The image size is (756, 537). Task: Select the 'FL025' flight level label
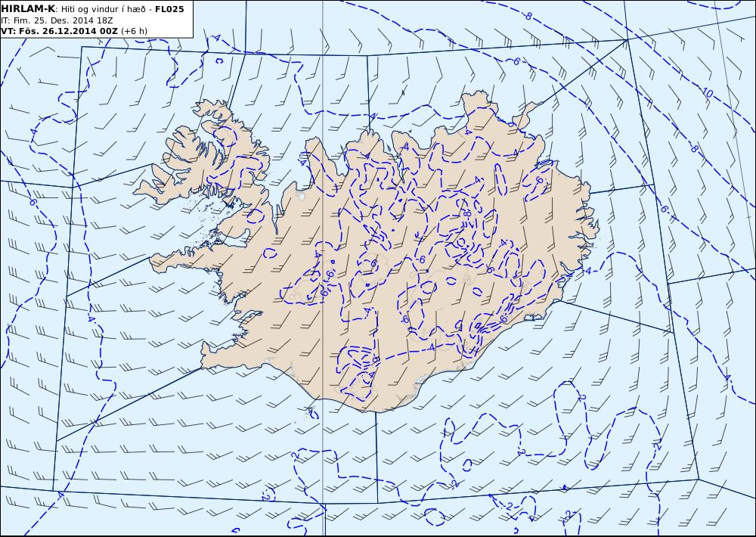pyautogui.click(x=169, y=9)
